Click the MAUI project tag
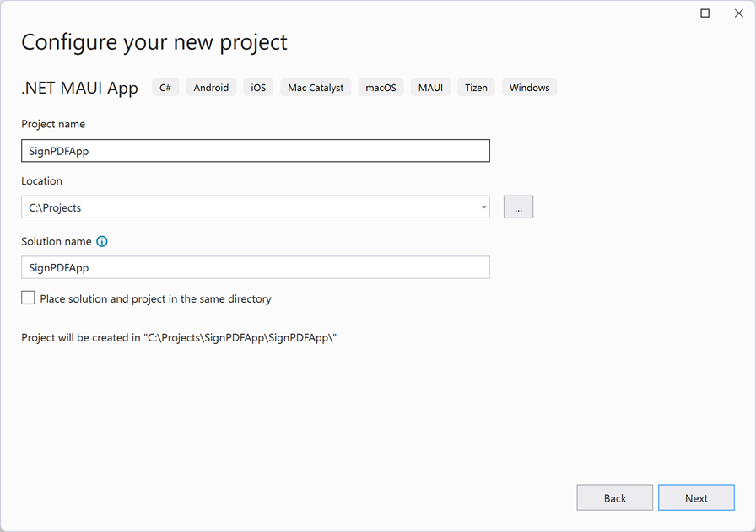Viewport: 756px width, 532px height. (430, 87)
